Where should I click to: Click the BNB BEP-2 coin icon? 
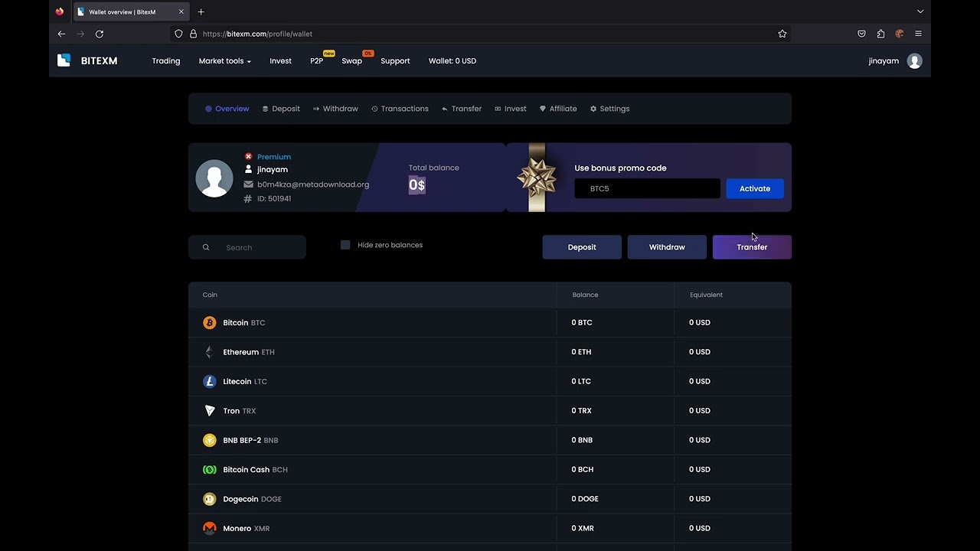tap(209, 440)
